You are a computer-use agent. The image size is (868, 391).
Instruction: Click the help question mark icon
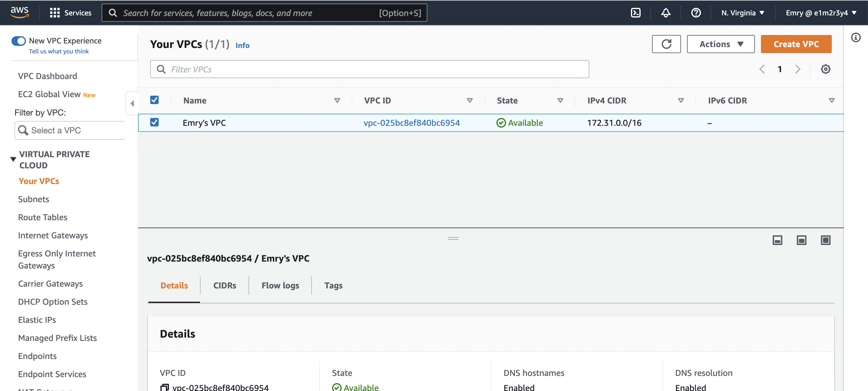tap(695, 13)
